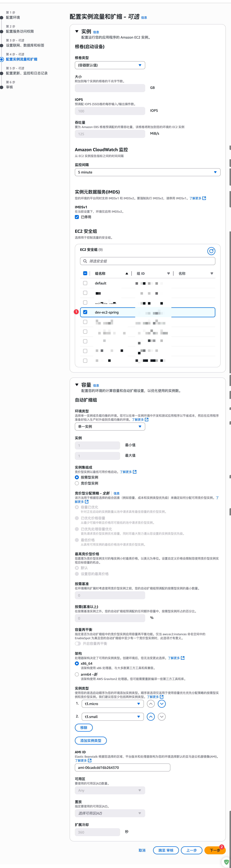Go to step 6 审核
Viewport: 231px width, 868px height.
click(9, 87)
